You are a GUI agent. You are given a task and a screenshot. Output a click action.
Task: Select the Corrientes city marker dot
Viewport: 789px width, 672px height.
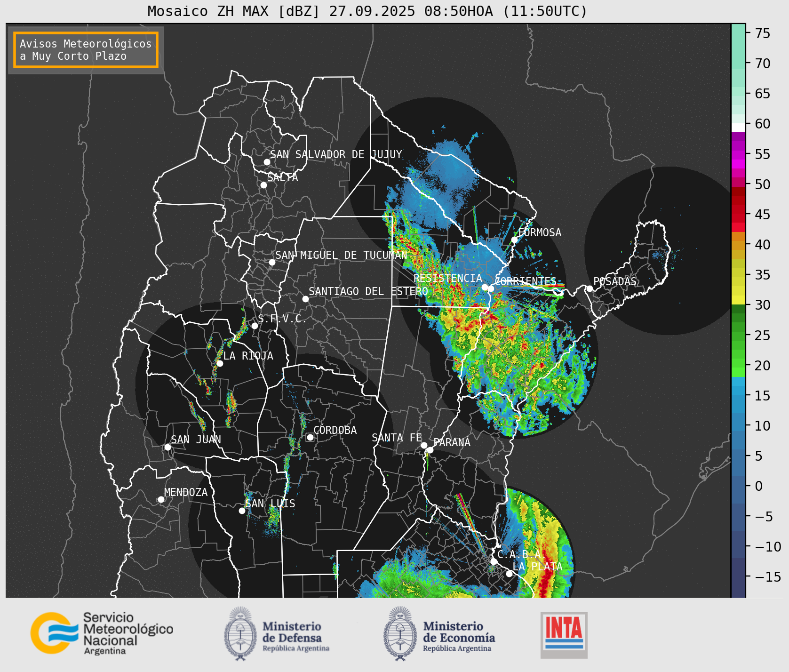pyautogui.click(x=491, y=288)
